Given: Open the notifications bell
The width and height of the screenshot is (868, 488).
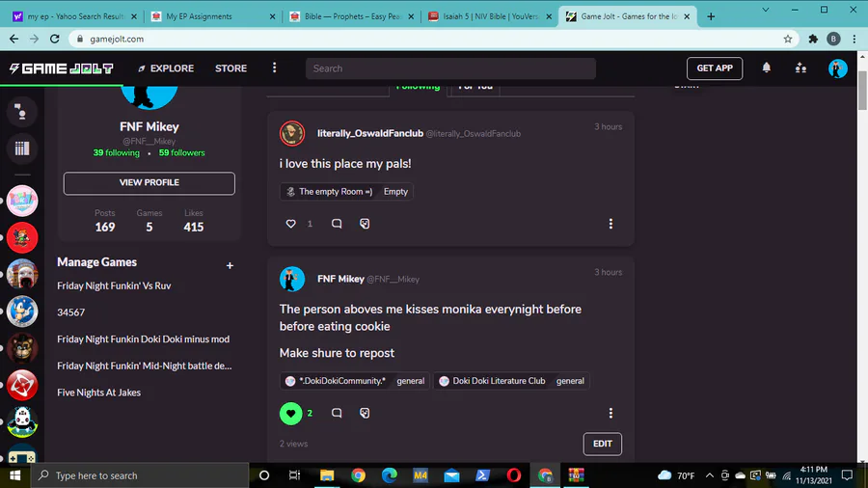Looking at the screenshot, I should [766, 68].
